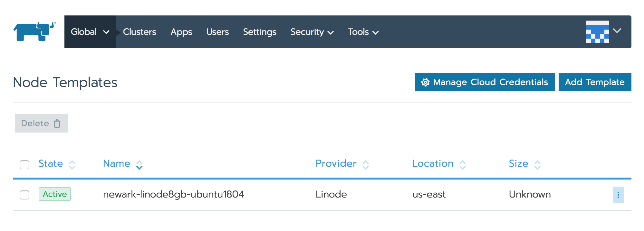Open the Security dropdown menu
Image resolution: width=644 pixels, height=231 pixels.
[x=312, y=32]
